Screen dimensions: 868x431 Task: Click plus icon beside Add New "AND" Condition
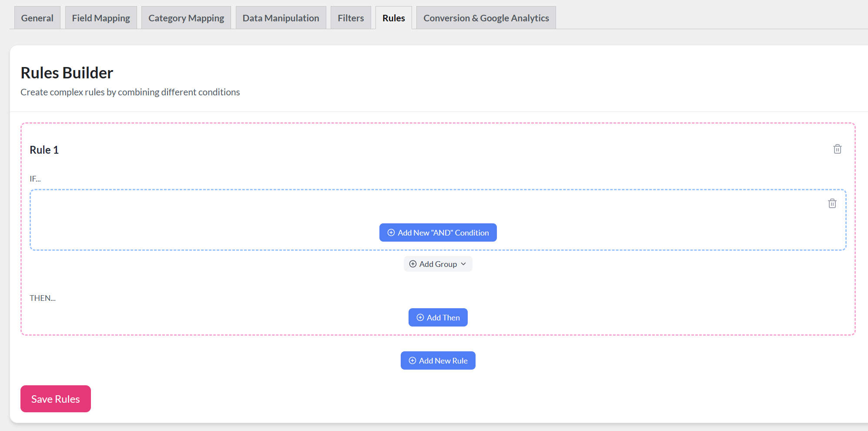pos(391,233)
